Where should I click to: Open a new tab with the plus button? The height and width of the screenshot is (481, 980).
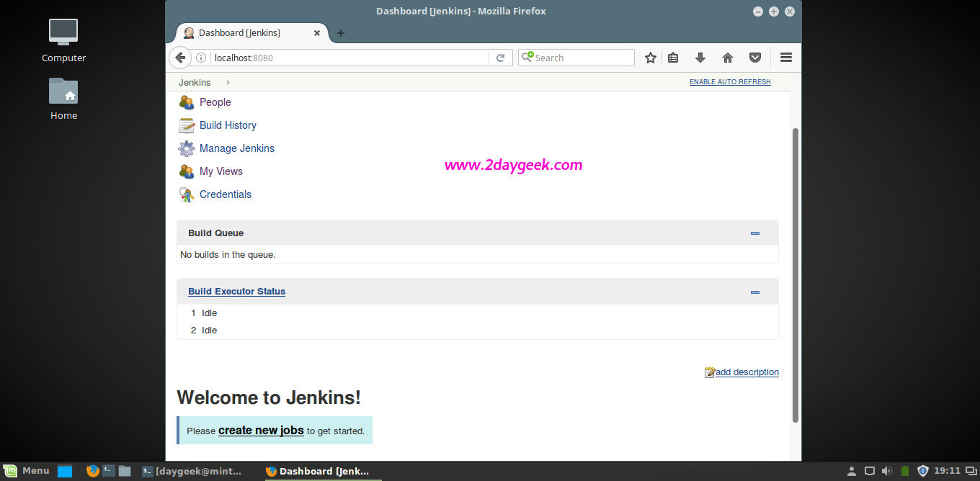click(341, 33)
